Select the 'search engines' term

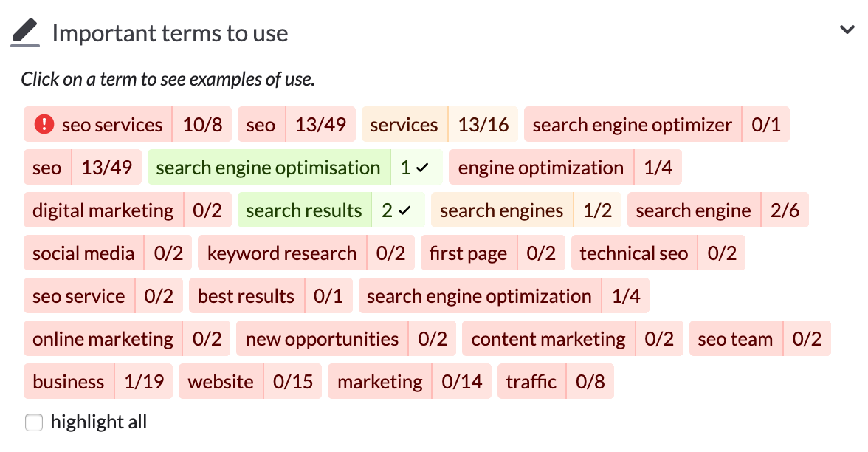[501, 210]
